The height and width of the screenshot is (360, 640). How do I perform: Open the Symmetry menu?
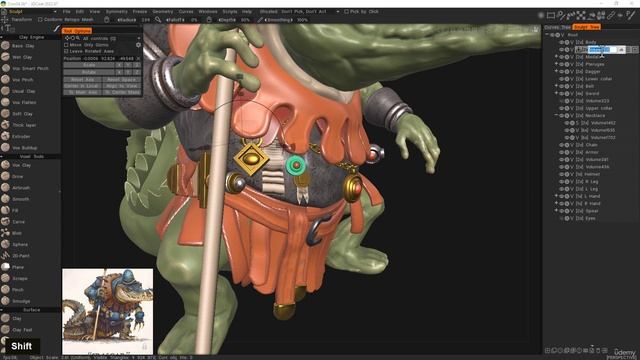pyautogui.click(x=116, y=11)
